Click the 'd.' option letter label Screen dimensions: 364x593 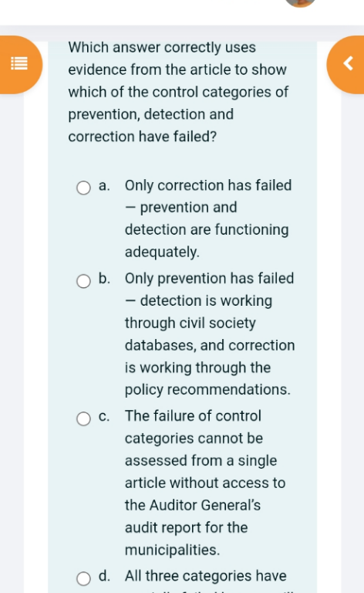pyautogui.click(x=105, y=576)
